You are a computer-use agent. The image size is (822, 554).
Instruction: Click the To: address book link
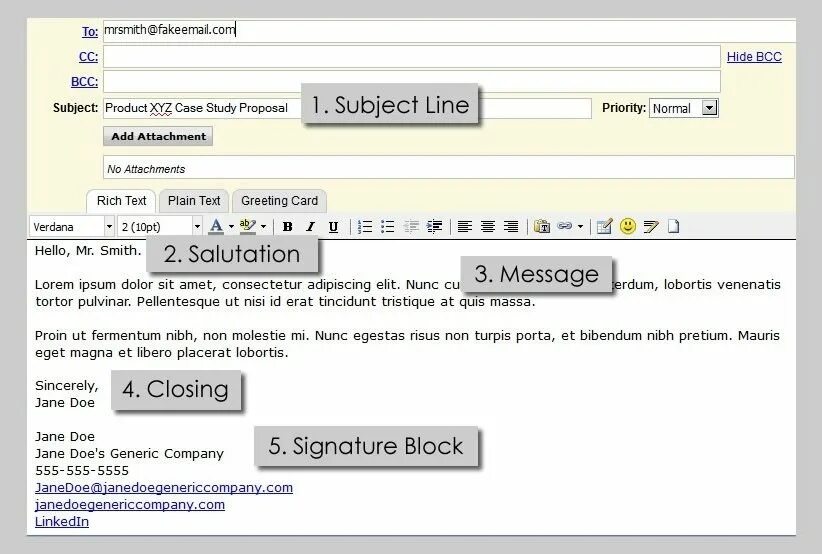click(x=90, y=31)
